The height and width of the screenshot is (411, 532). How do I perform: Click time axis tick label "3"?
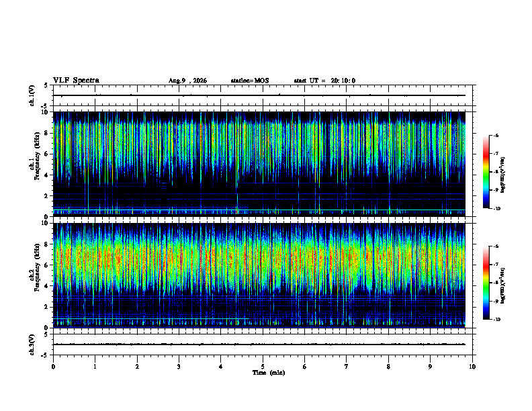pos(179,367)
